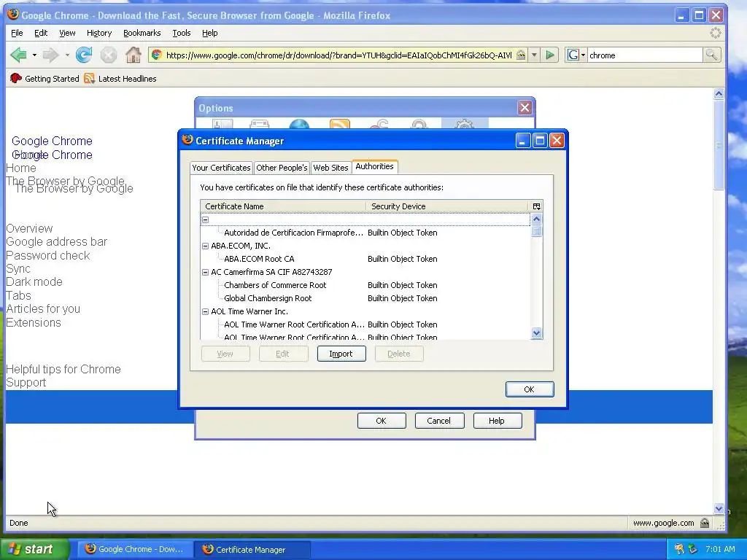
Task: Click the green Go arrow button
Action: click(550, 55)
